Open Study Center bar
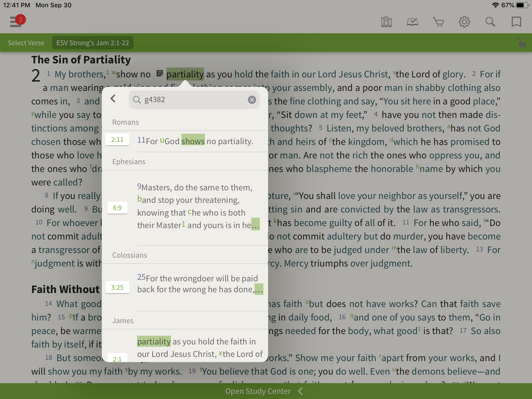Viewport: 532px width, 399px height. pos(266,391)
